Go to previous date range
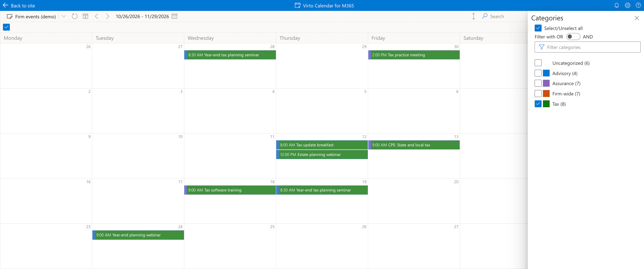The image size is (644, 269). tap(97, 16)
